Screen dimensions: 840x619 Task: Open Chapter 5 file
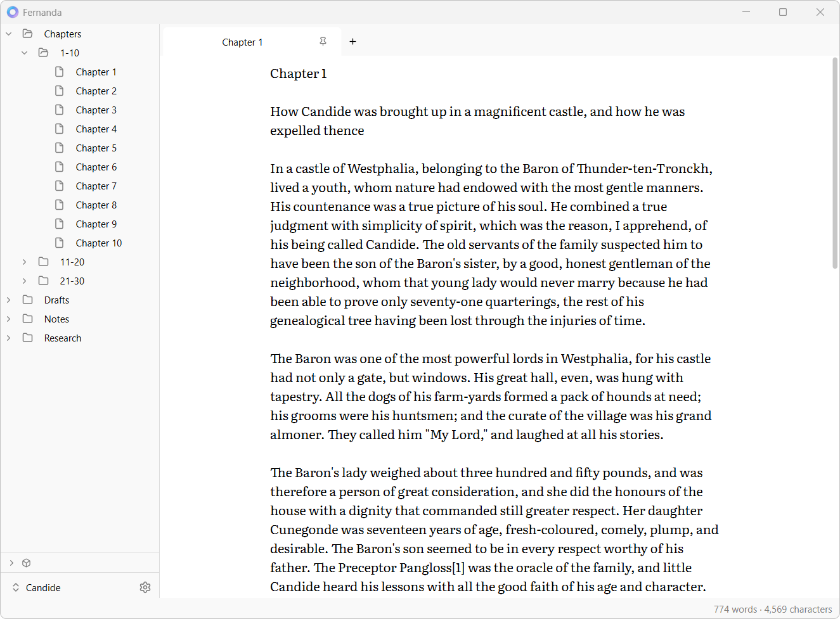pyautogui.click(x=96, y=148)
